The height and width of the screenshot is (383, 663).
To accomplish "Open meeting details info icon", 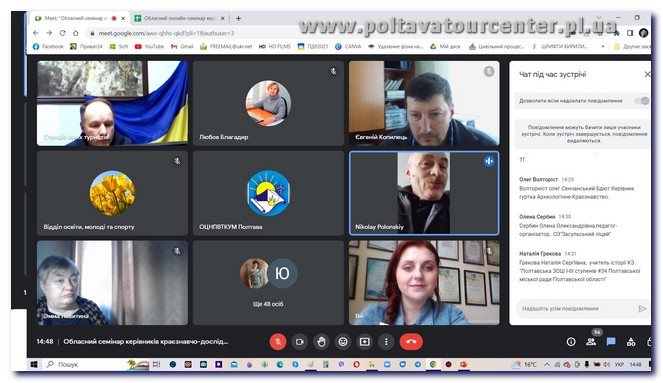I will coord(571,342).
